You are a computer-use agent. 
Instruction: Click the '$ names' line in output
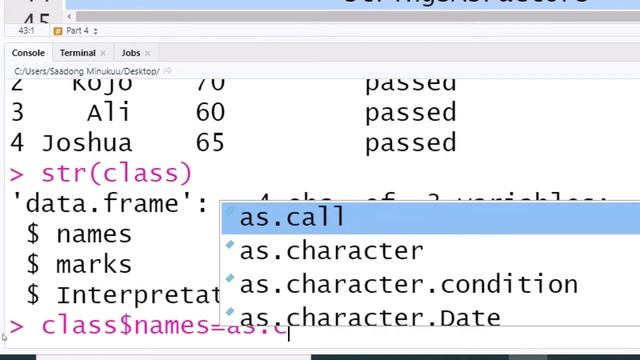(x=79, y=234)
